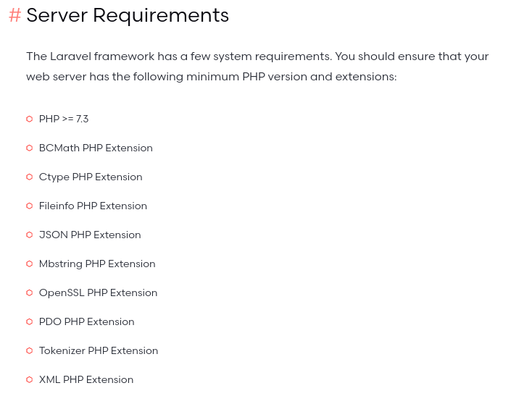Click the hexagon bullet beside BCMath PHP Extension
532x404 pixels.
click(30, 148)
